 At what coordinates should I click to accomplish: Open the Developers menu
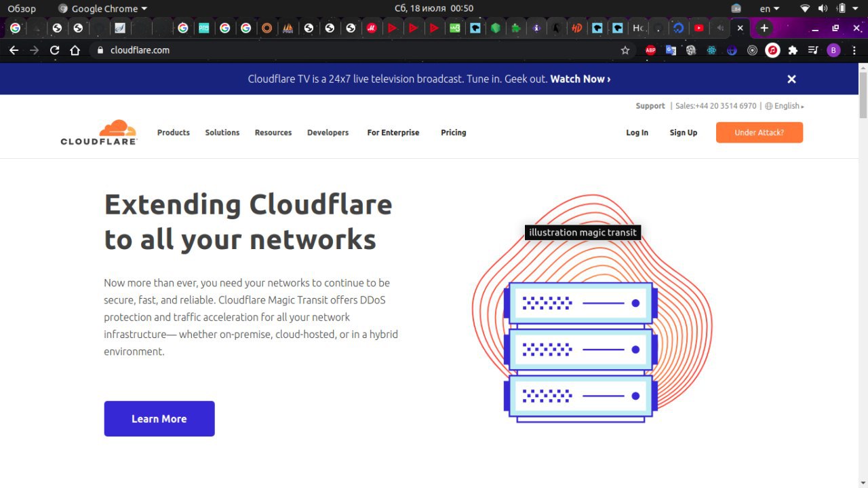click(x=328, y=132)
